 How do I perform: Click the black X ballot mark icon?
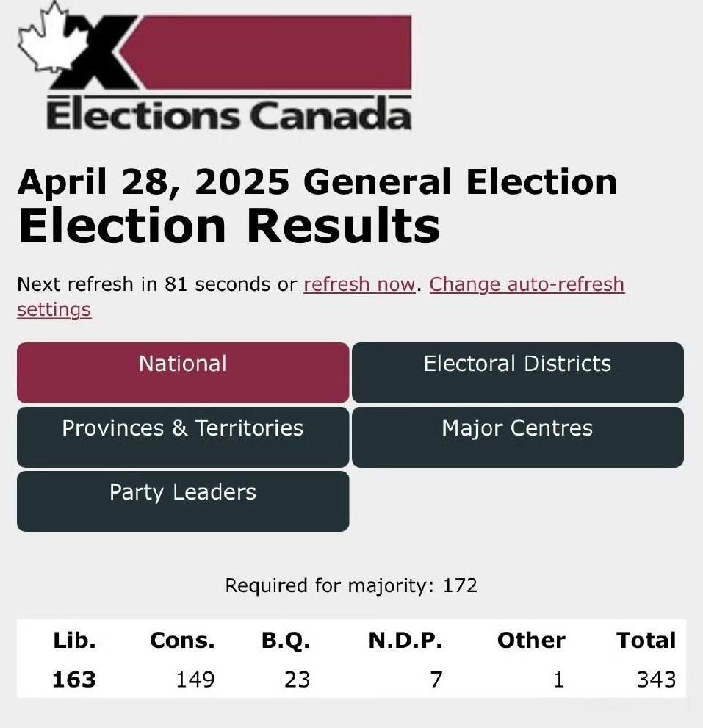(93, 52)
